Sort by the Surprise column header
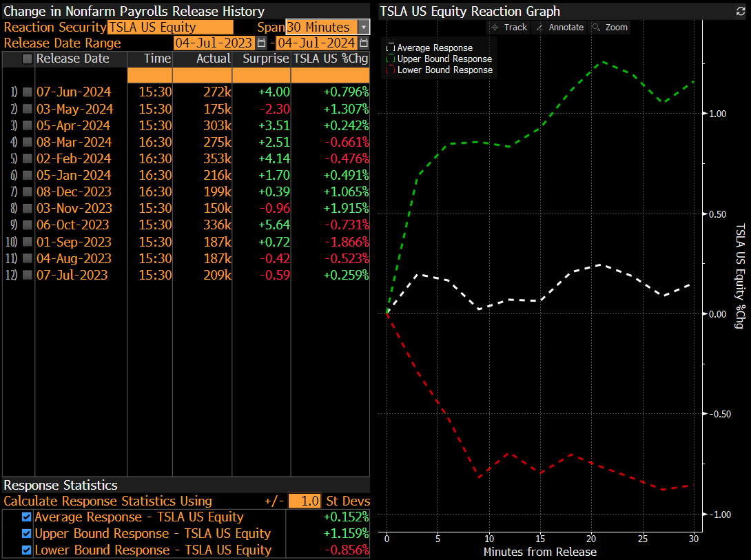Image resolution: width=751 pixels, height=560 pixels. [x=266, y=59]
